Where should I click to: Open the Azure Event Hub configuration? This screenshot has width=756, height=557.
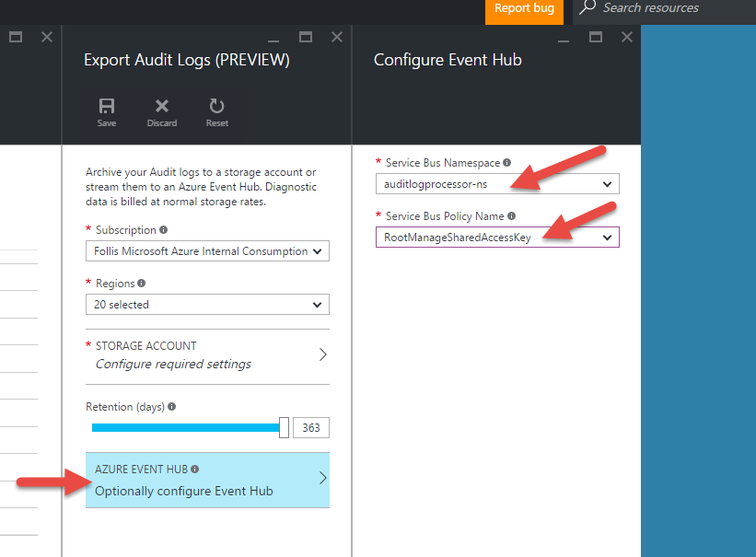(x=207, y=480)
